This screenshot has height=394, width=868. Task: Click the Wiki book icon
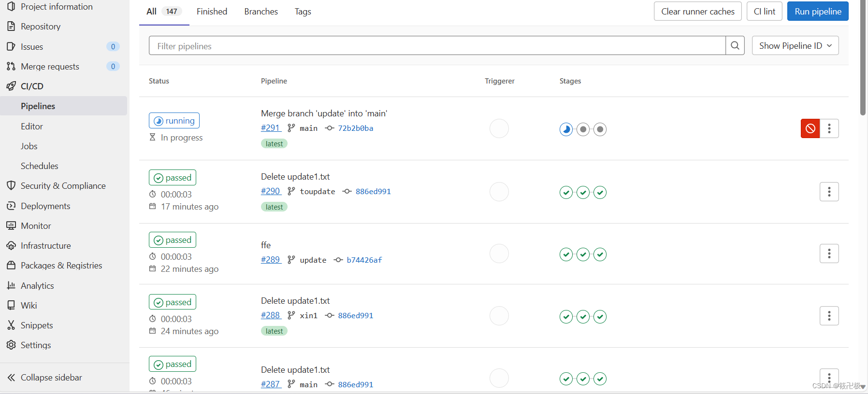point(11,305)
